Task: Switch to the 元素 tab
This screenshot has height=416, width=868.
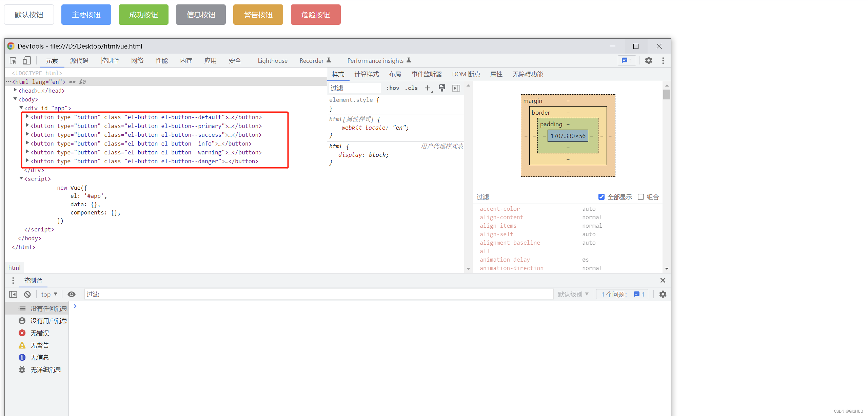Action: coord(52,60)
